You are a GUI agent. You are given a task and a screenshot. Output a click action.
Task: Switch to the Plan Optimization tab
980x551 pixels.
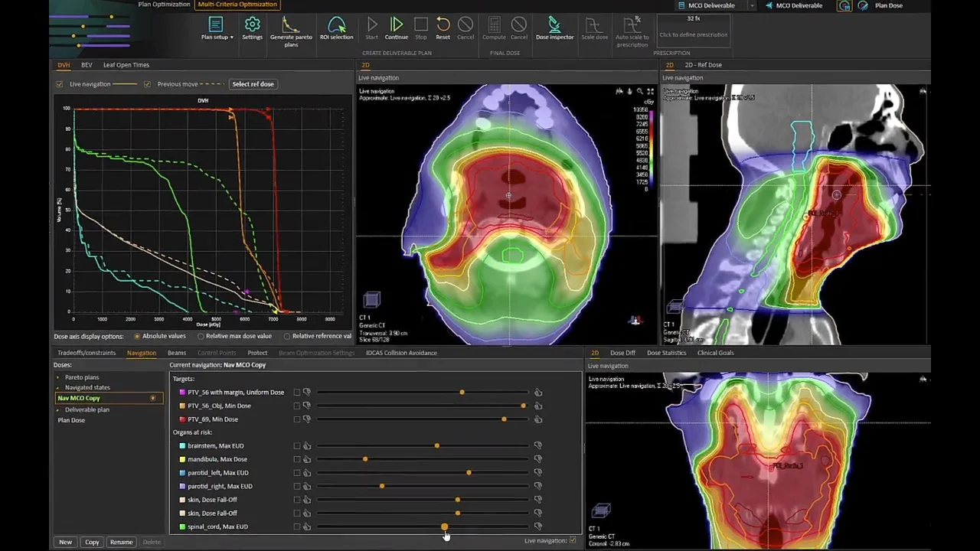tap(164, 5)
